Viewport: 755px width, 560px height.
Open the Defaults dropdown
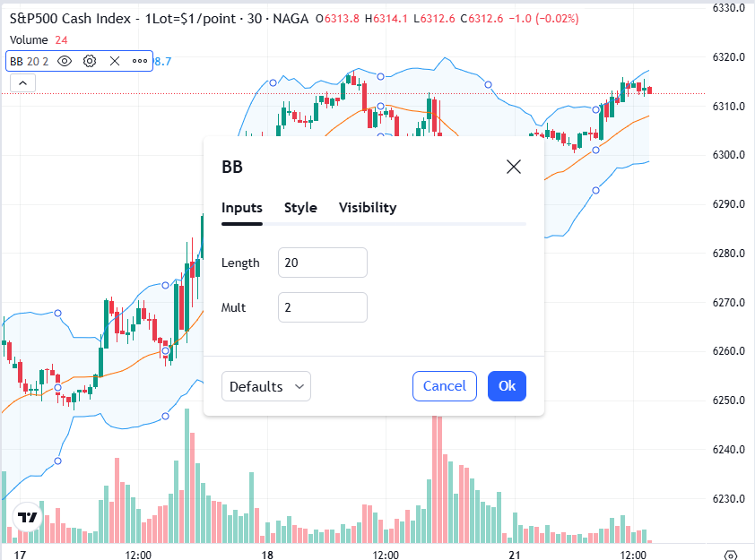(265, 386)
